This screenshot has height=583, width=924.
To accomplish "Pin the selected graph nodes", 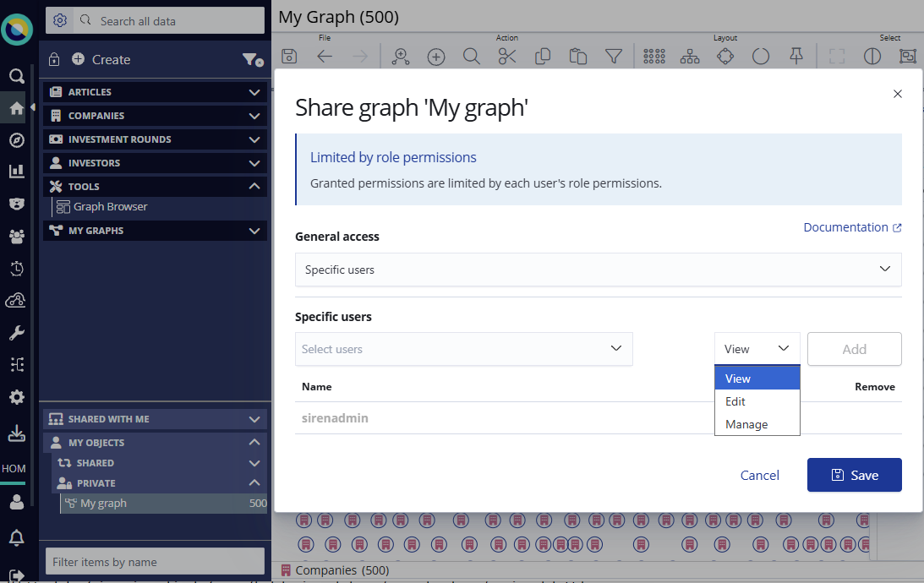I will pos(796,56).
